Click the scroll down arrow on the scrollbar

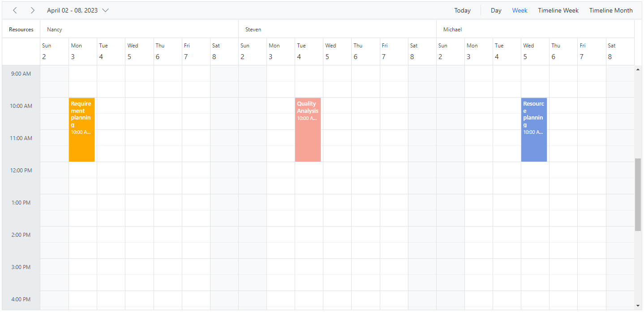pos(638,306)
